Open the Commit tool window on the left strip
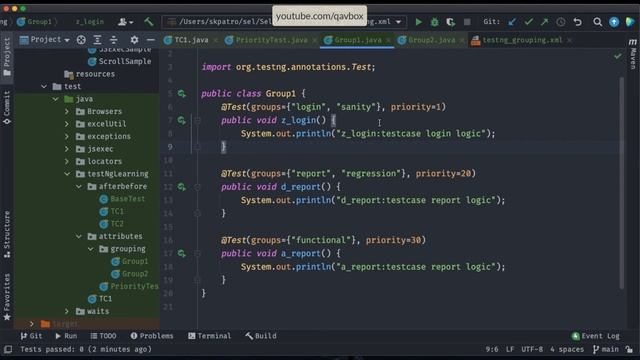Screen dimensions: 640x360 coord(7,108)
